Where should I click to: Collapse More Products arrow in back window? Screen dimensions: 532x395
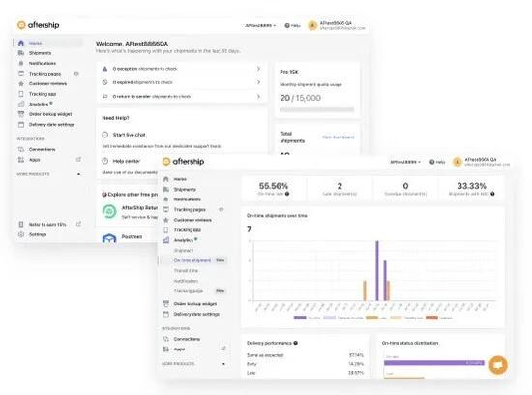coord(78,174)
